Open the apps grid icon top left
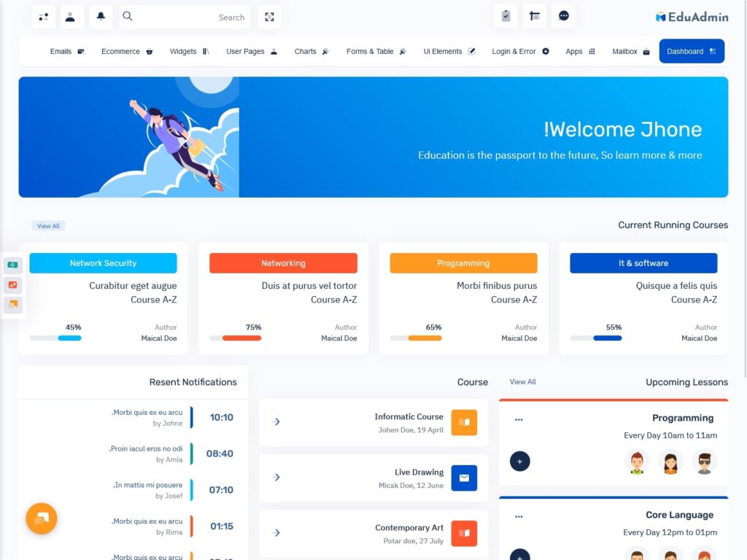Screen dimensions: 747x560 (43, 16)
